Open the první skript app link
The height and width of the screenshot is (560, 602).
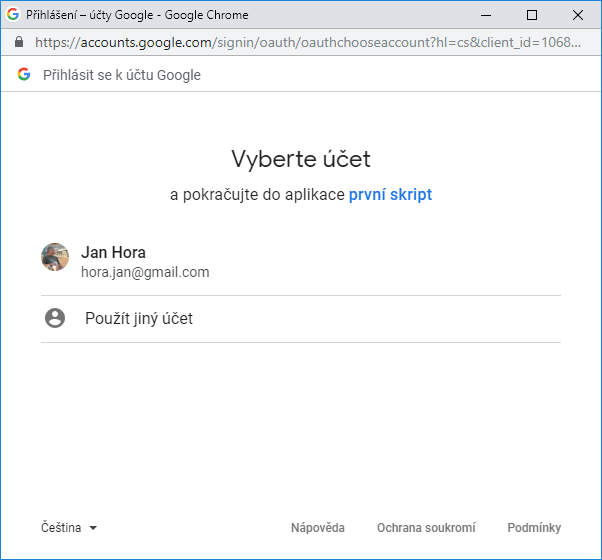(390, 195)
